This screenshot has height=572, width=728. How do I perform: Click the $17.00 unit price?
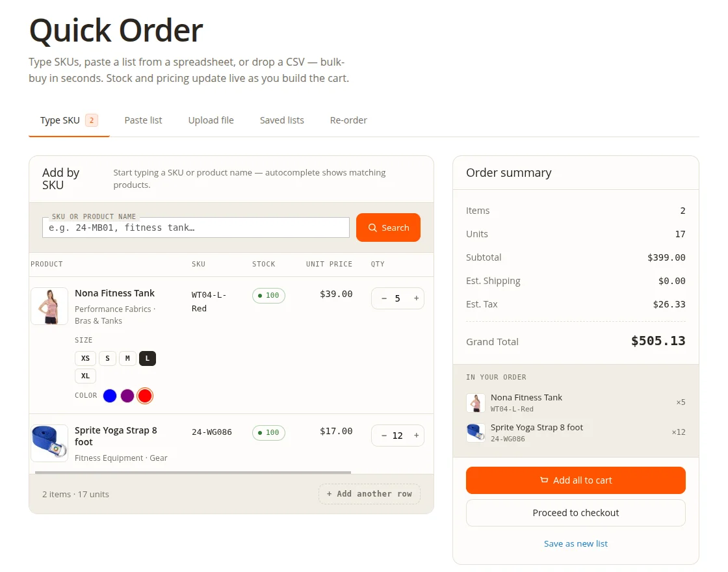336,431
